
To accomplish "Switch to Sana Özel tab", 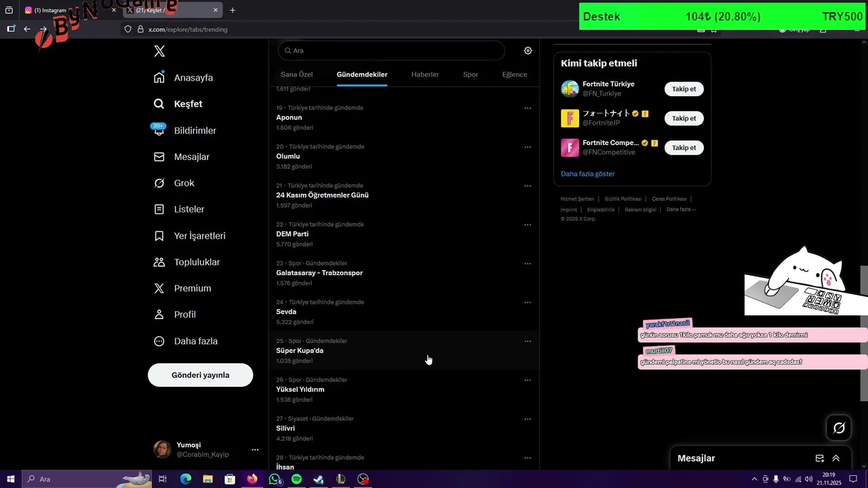I will [297, 75].
